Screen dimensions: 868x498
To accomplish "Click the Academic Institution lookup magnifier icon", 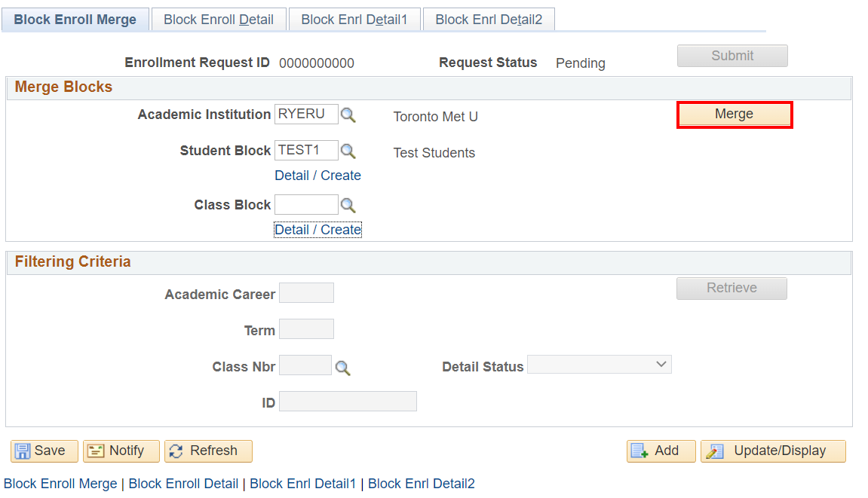I will click(x=348, y=115).
